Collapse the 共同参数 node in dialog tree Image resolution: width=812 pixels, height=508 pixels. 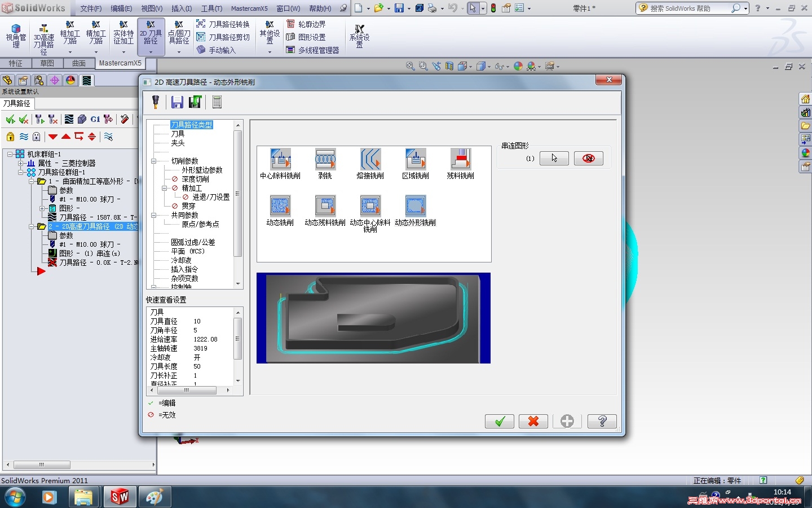[x=153, y=215]
